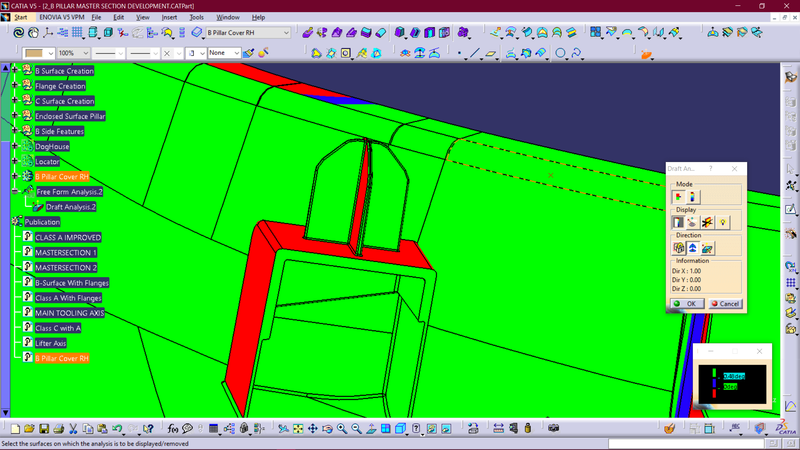
Task: Toggle the compass direction button in Draft Analysis
Action: point(692,248)
